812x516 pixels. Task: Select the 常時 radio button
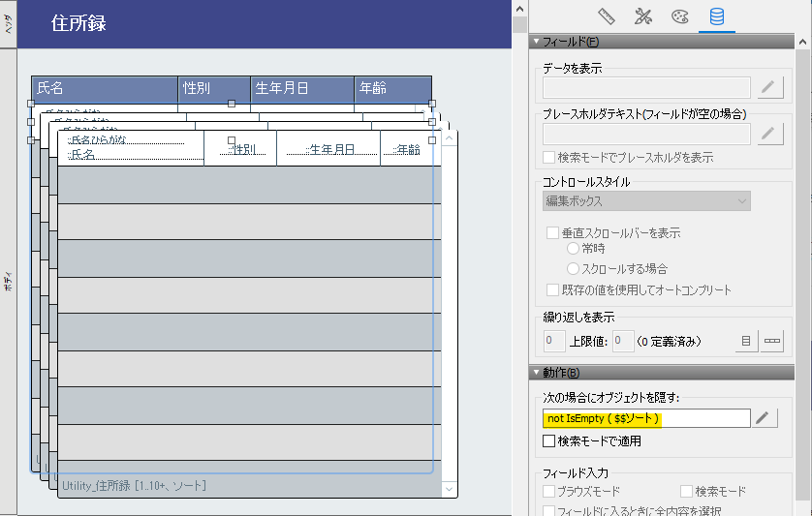pos(573,249)
